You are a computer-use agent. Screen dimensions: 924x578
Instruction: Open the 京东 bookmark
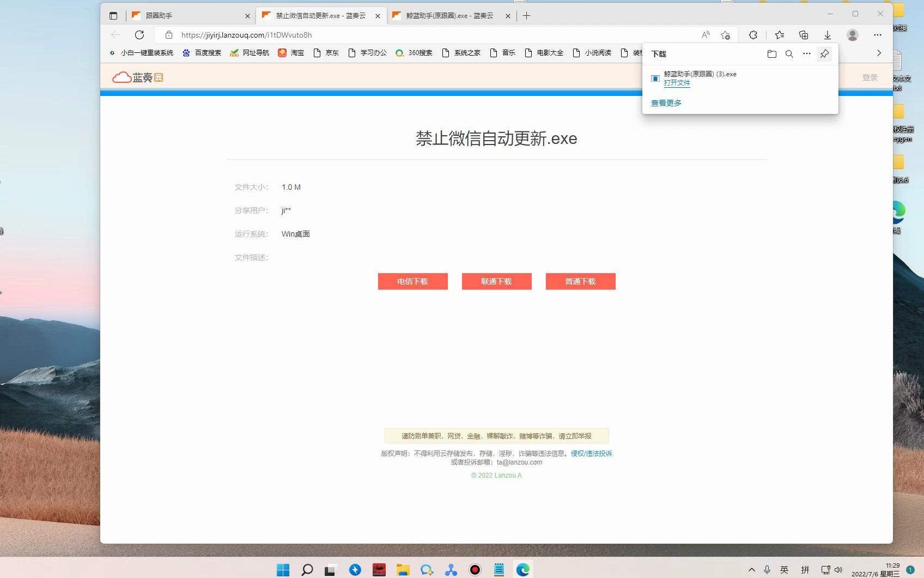point(326,53)
